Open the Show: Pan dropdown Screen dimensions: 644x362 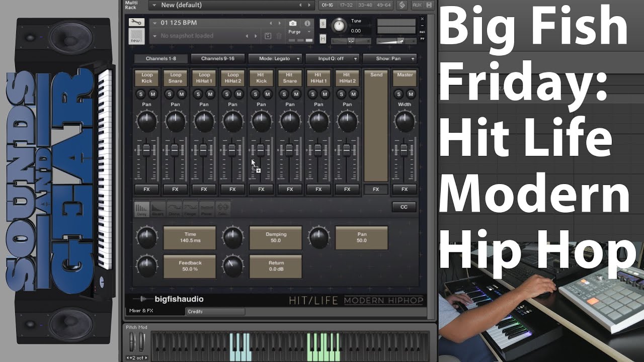[x=389, y=58]
